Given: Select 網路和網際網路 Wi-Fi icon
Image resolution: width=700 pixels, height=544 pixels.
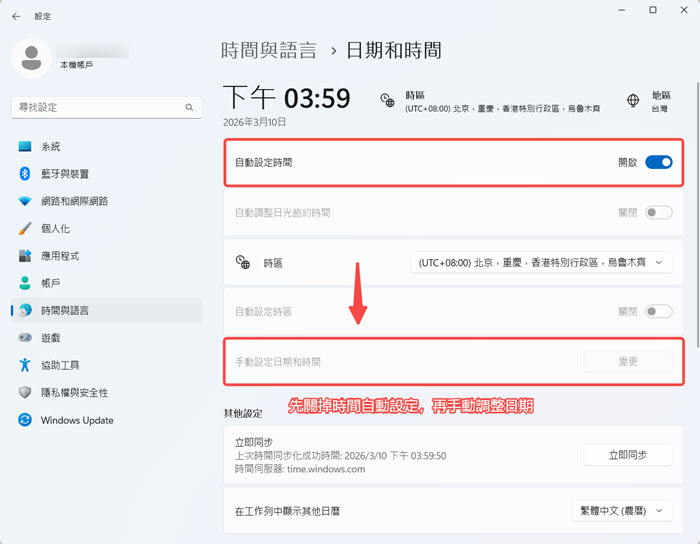Looking at the screenshot, I should click(25, 201).
